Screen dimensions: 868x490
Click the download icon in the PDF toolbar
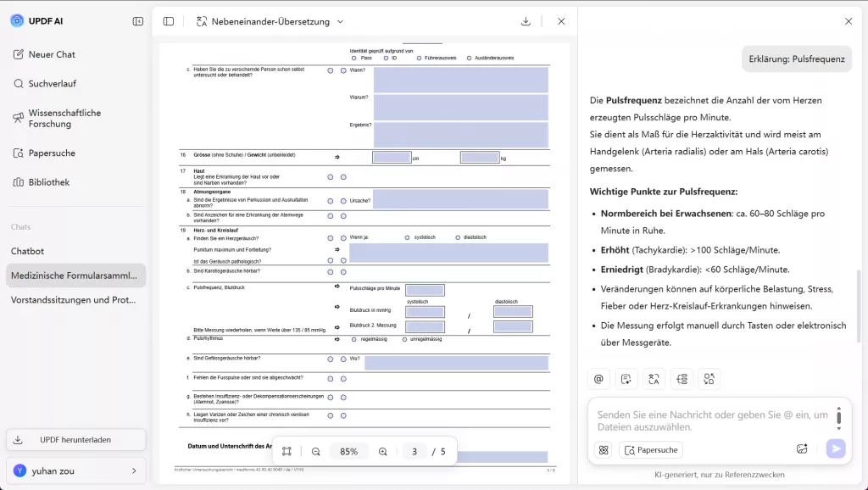[526, 21]
